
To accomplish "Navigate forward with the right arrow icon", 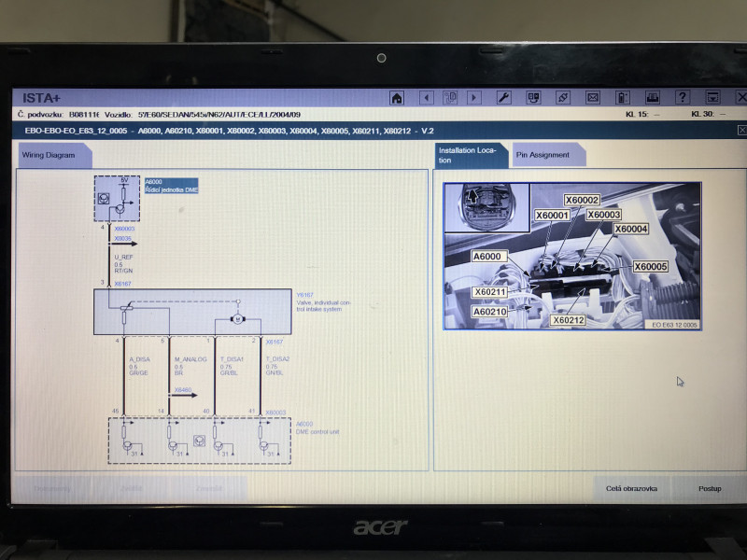I will 474,98.
